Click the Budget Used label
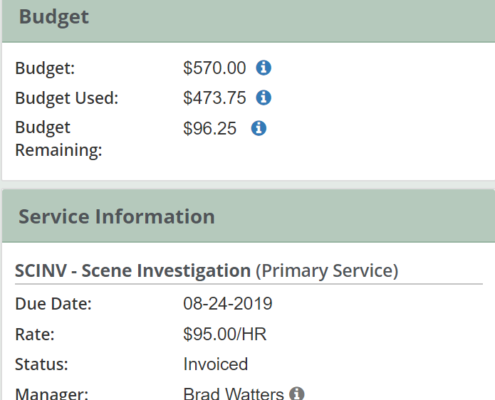Viewport: 495px width, 400px height. coord(67,98)
